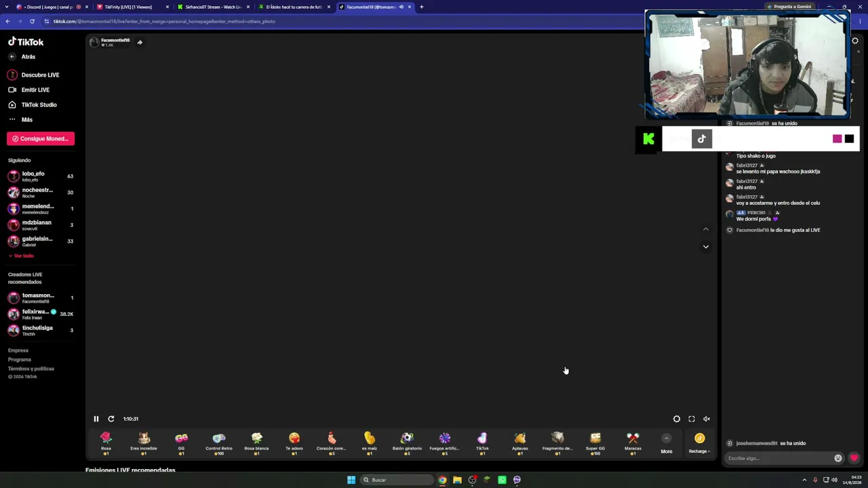The image size is (868, 488).
Task: Open tomasmon recommended LIVE creator
Action: [x=41, y=298]
